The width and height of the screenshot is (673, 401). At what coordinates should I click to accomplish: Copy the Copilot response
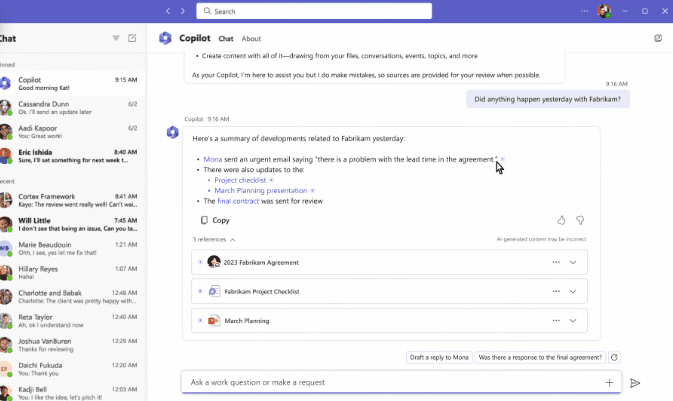[x=215, y=220]
